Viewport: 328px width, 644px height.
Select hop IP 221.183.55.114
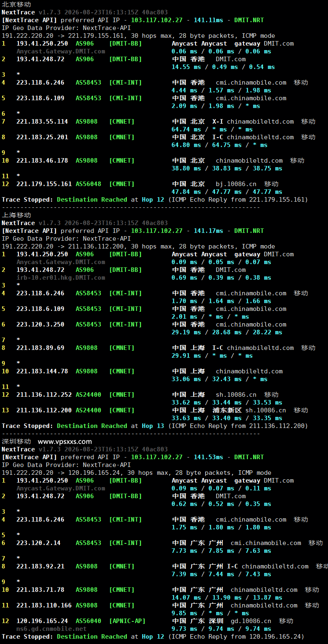click(x=42, y=122)
